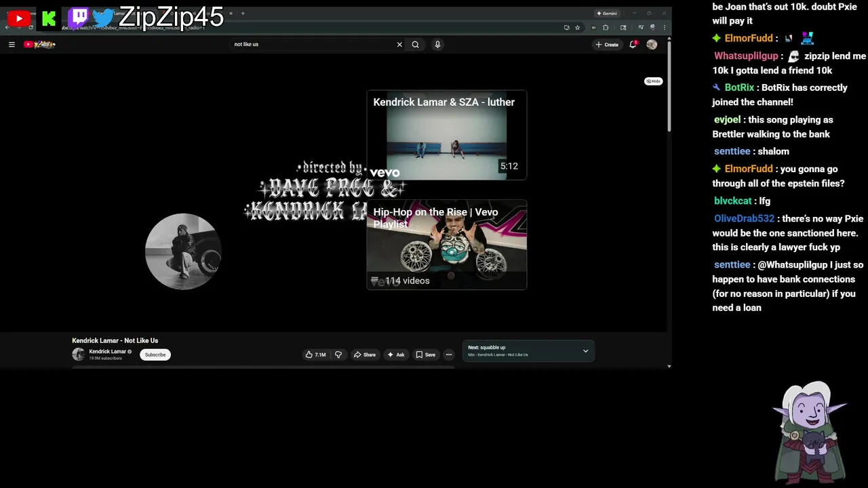This screenshot has width=868, height=488.
Task: Open a new browser tab with plus
Action: (x=243, y=13)
